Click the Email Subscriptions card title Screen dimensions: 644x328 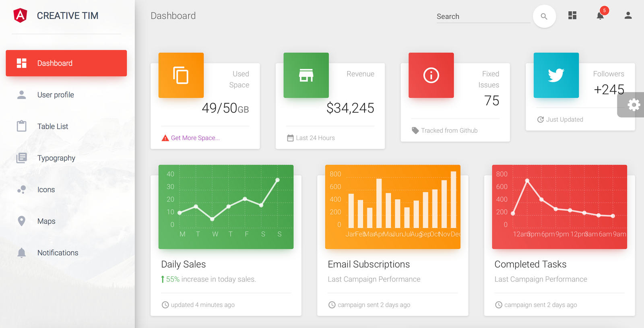pos(369,264)
